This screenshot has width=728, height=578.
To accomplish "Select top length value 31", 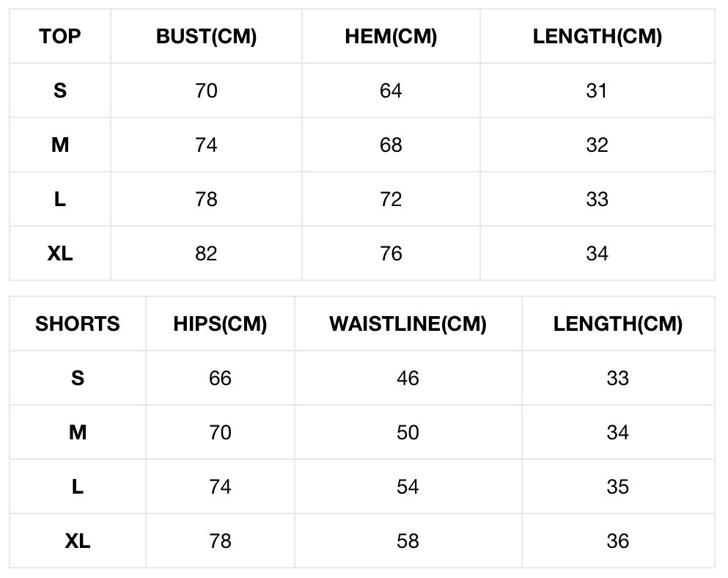I will tap(597, 91).
